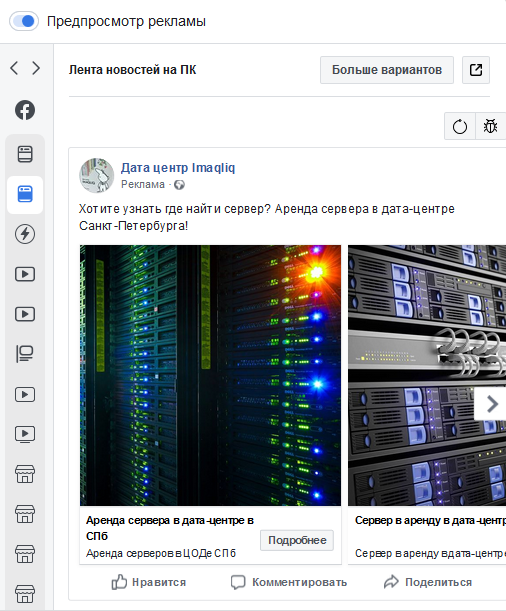This screenshot has width=506, height=611.
Task: Go to next placement with right chevron
Action: tap(36, 68)
